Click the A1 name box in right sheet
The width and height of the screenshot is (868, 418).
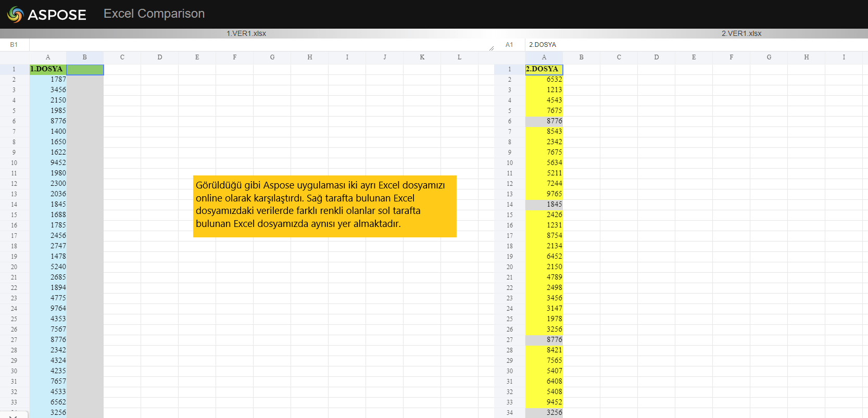509,45
